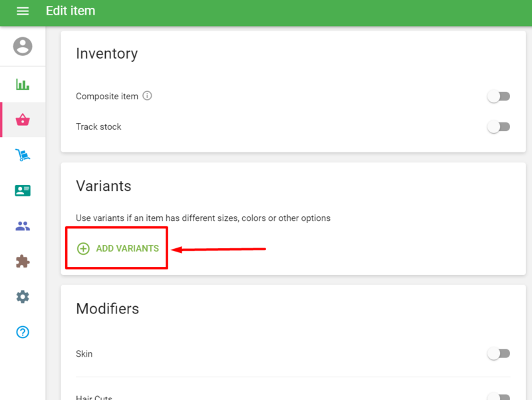Viewport: 532px width, 400px height.
Task: Open the hamburger navigation menu
Action: click(23, 11)
